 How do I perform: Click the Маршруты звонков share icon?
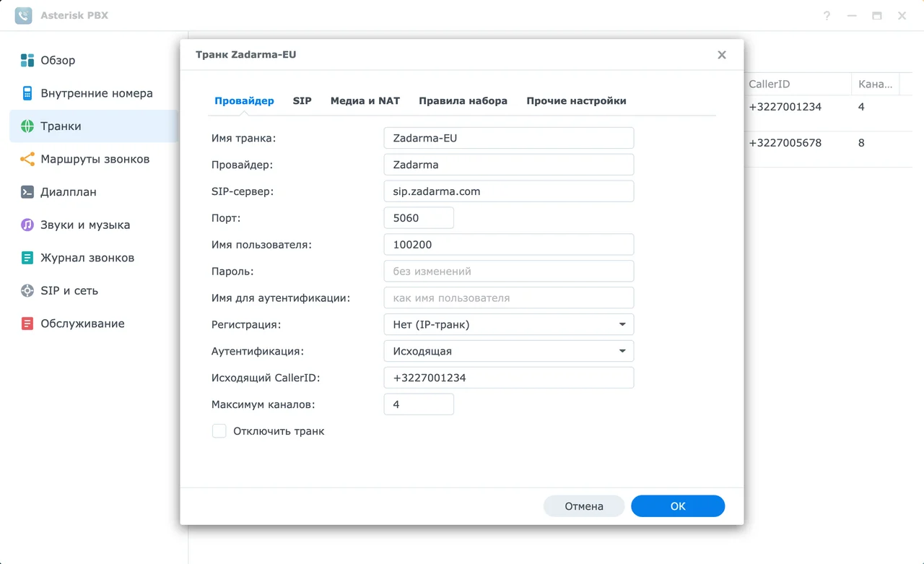(x=27, y=159)
